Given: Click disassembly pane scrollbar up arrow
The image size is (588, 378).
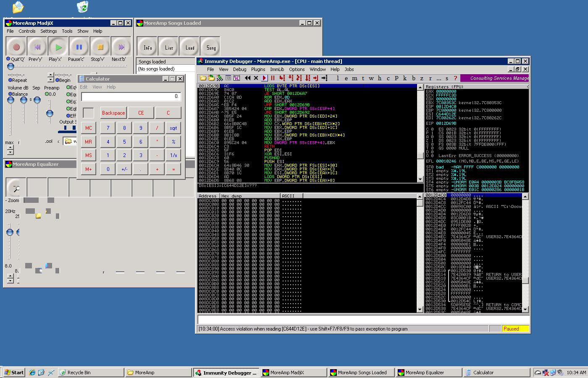Looking at the screenshot, I should (x=420, y=87).
